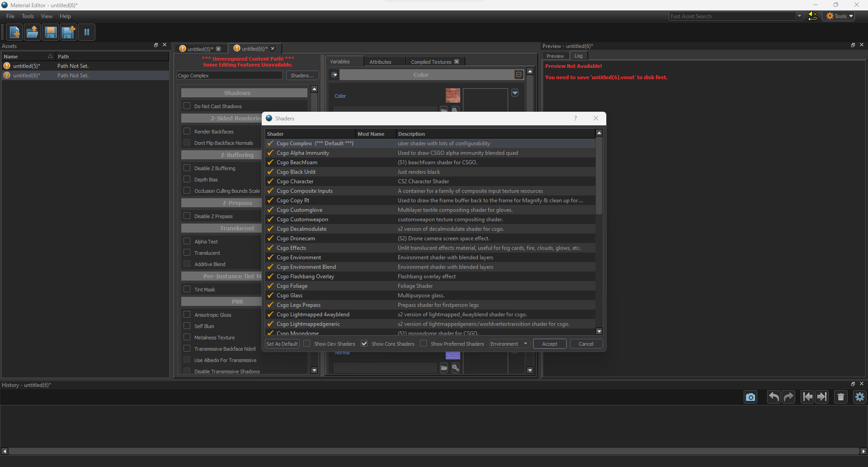The height and width of the screenshot is (467, 868).
Task: Jump to the last history entry
Action: point(822,397)
